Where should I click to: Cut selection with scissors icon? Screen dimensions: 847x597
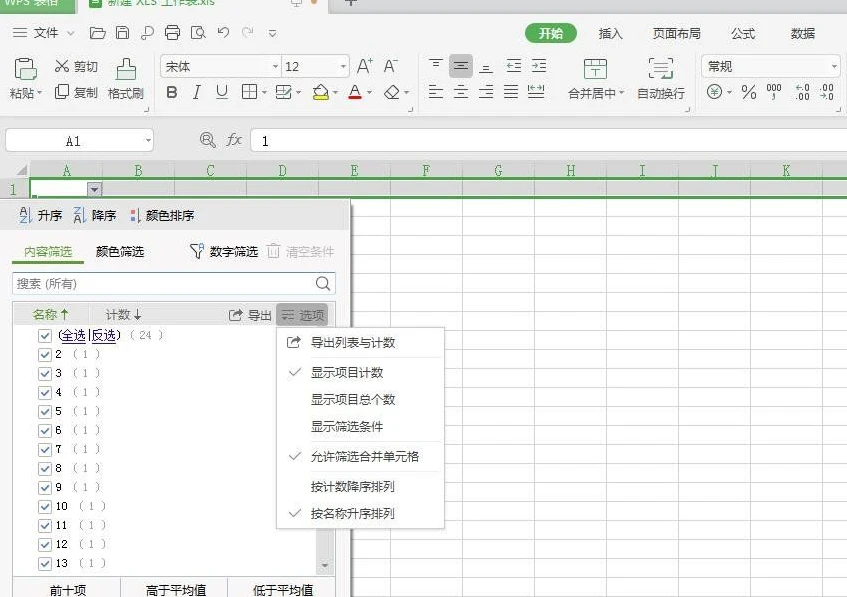62,66
